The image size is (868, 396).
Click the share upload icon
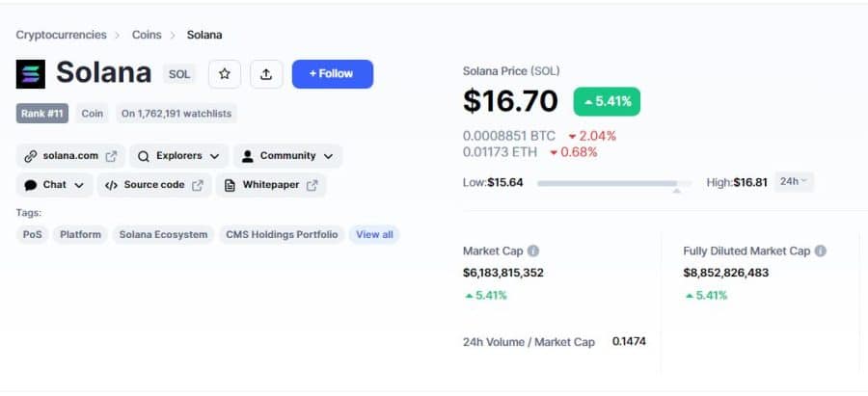(x=266, y=74)
